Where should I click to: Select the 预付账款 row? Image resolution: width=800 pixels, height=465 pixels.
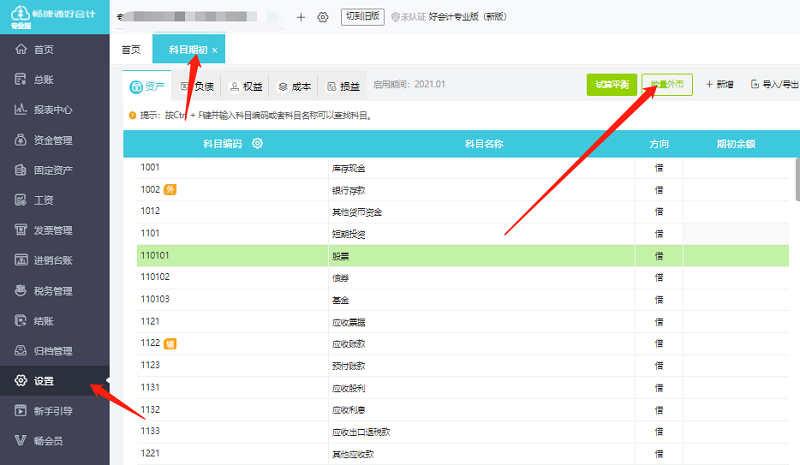[463, 365]
